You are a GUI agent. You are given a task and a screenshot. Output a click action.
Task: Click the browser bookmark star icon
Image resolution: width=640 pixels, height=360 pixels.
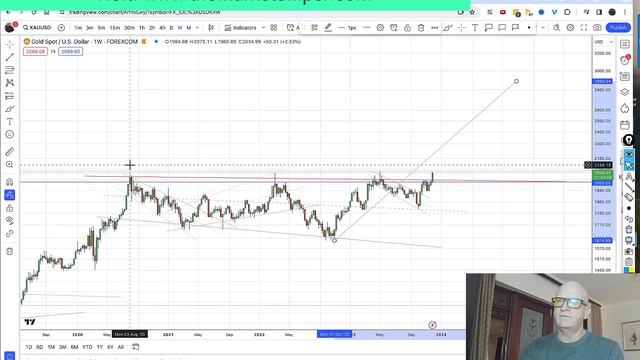(472, 12)
